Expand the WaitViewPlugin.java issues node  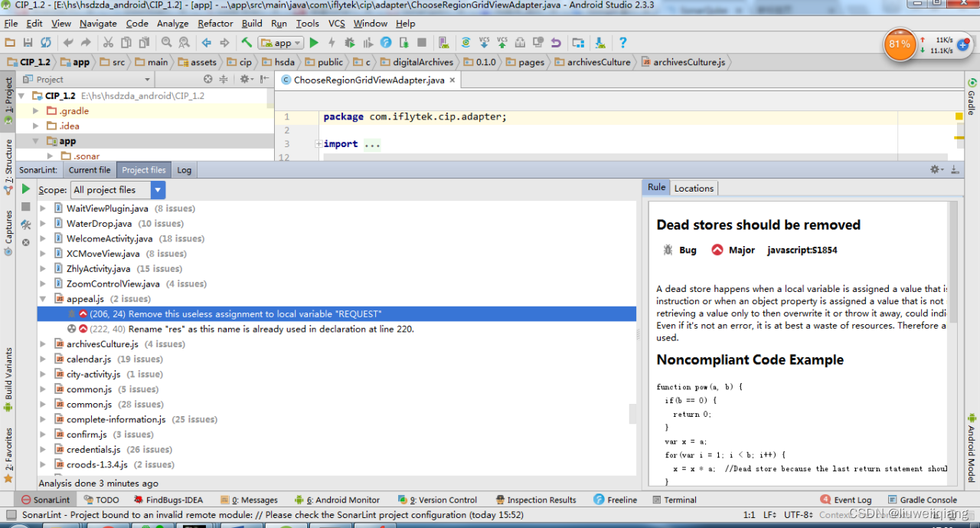[43, 208]
